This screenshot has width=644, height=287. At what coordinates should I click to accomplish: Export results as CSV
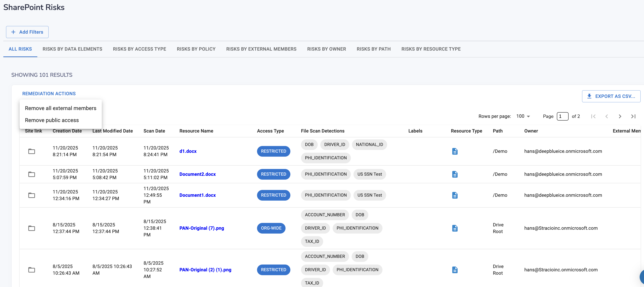coord(611,96)
